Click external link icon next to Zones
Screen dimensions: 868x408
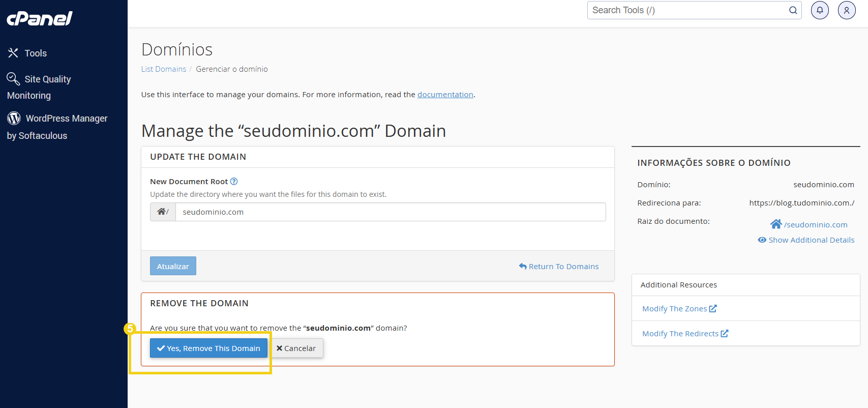713,308
